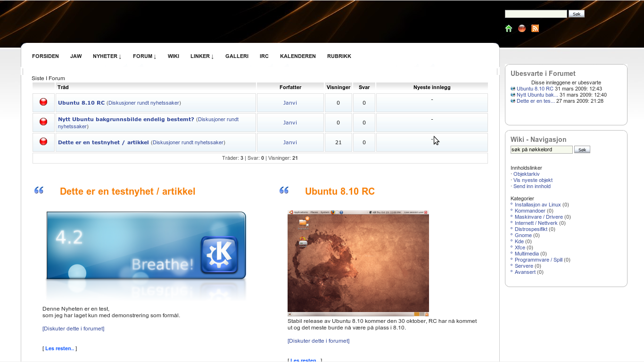Open the GALLERI page
Image resolution: width=644 pixels, height=362 pixels.
click(x=237, y=56)
